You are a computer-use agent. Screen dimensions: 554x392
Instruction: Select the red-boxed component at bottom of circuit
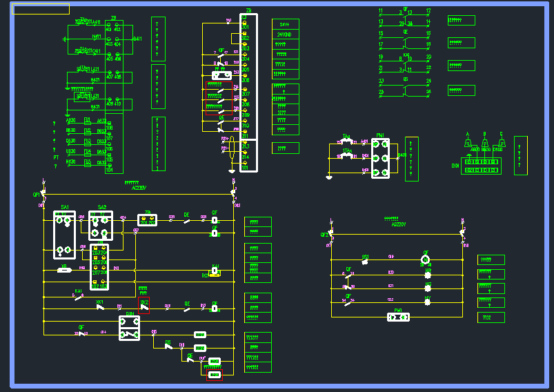pos(215,374)
